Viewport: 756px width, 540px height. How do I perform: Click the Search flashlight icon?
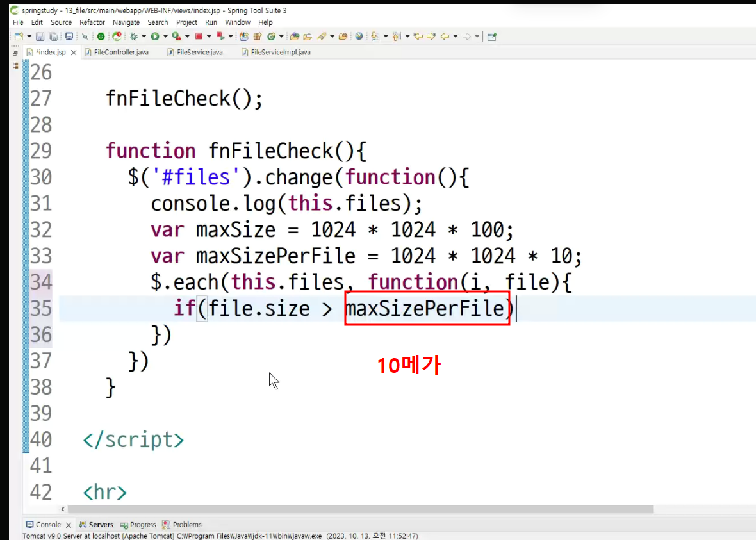tap(322, 36)
